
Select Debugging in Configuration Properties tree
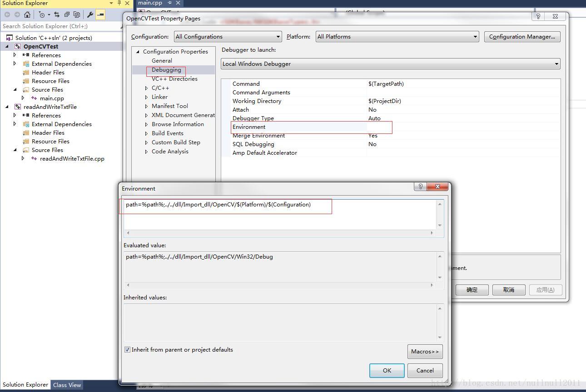(166, 70)
